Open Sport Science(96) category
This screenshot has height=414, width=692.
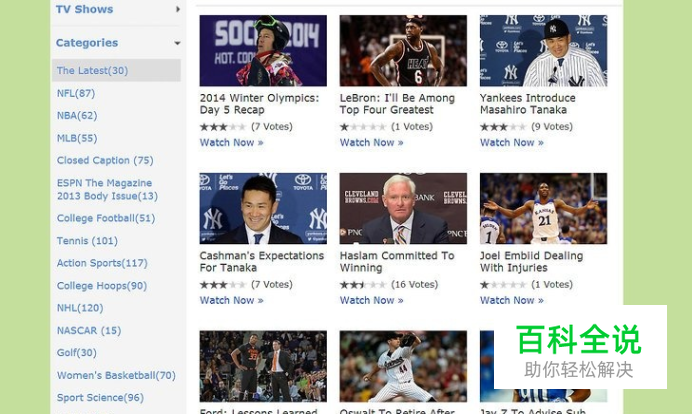[100, 398]
